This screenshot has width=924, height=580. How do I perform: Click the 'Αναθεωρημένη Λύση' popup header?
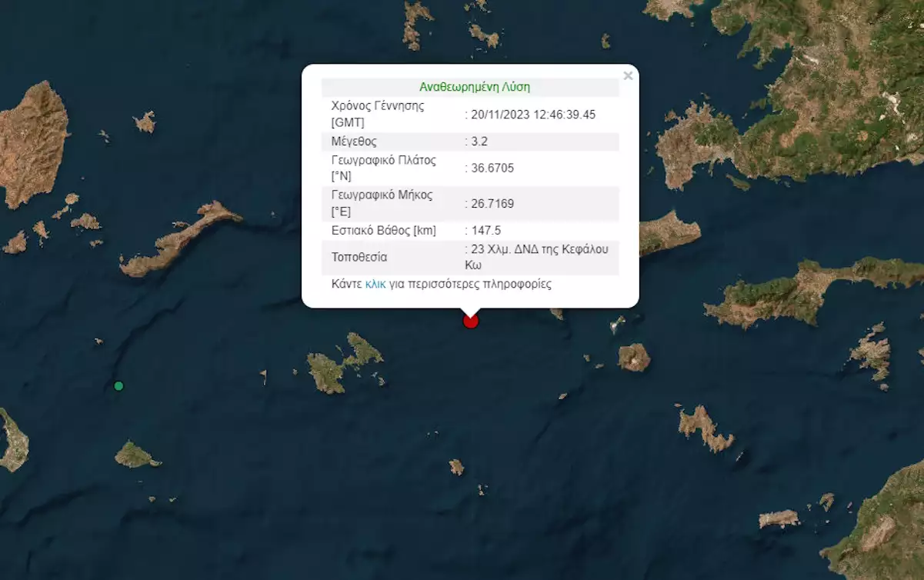pyautogui.click(x=474, y=87)
